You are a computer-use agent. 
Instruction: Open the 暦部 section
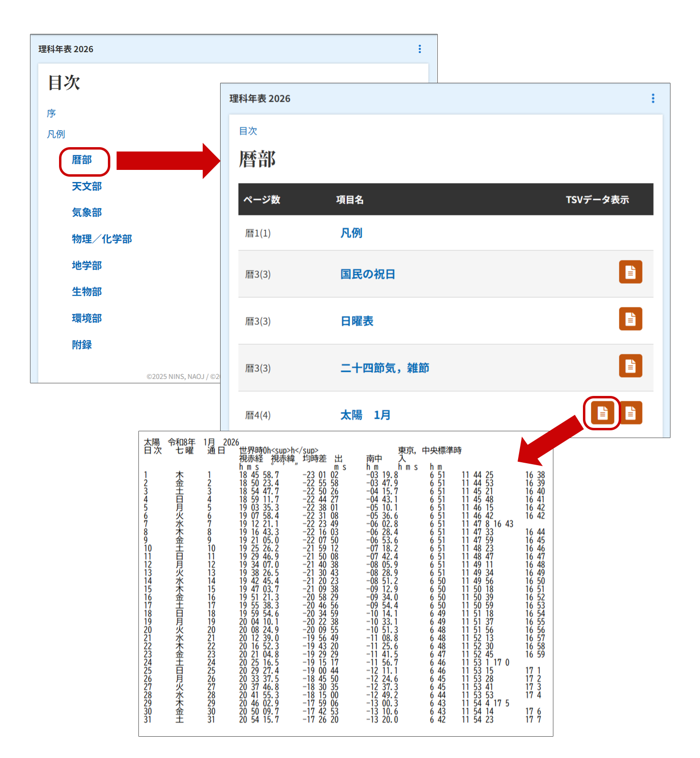click(x=82, y=160)
